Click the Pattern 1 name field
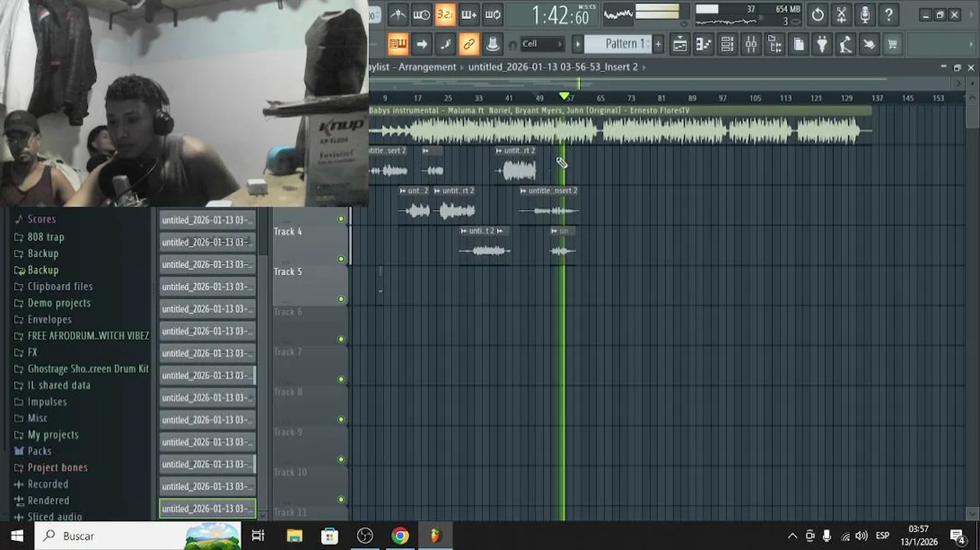 point(618,44)
